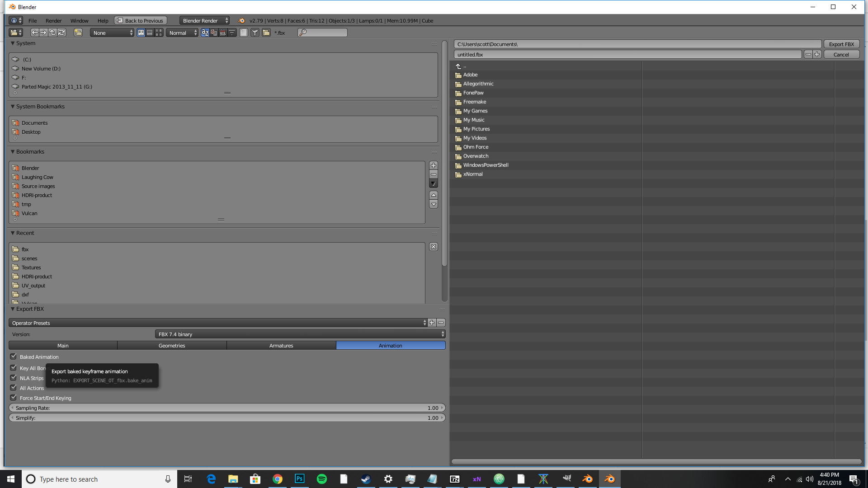
Task: Add a new bookmark with plus button
Action: coord(434,165)
